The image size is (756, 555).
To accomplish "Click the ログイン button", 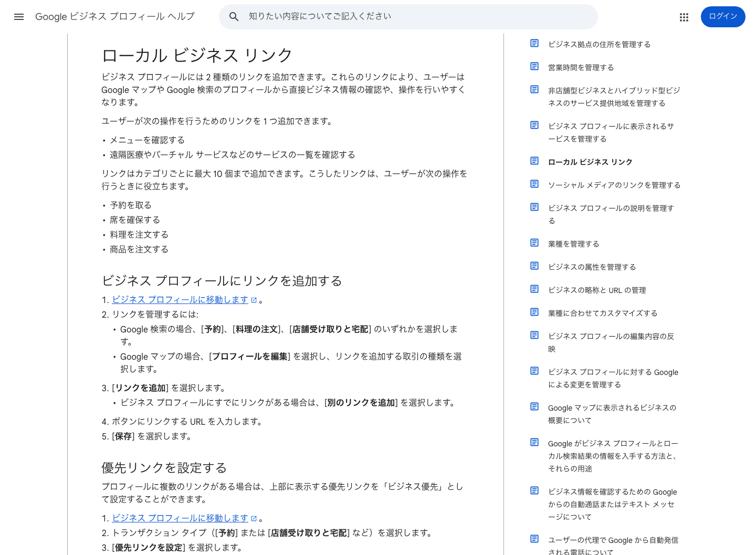I will tap(723, 17).
